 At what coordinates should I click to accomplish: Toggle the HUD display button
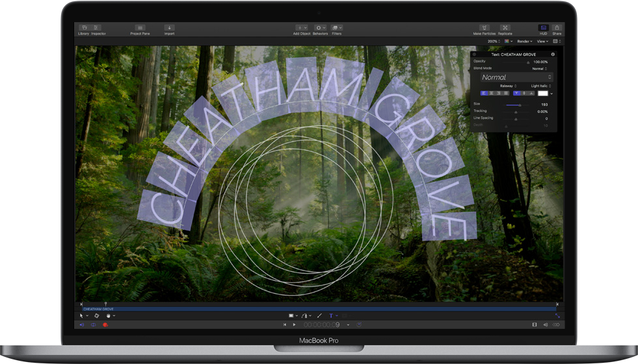[x=543, y=29]
